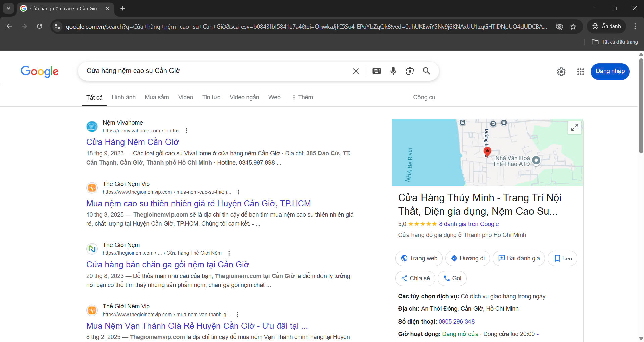Open the on-screen keyboard input tool

click(x=377, y=71)
